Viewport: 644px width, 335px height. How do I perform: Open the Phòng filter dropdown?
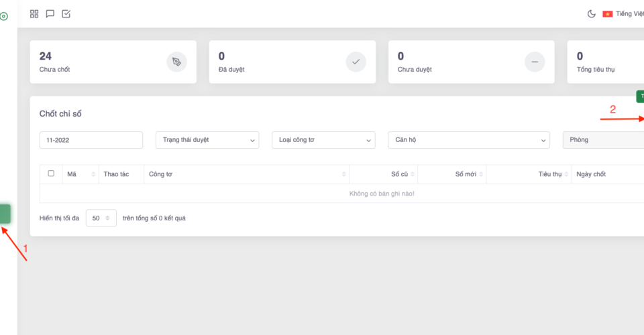coord(602,140)
